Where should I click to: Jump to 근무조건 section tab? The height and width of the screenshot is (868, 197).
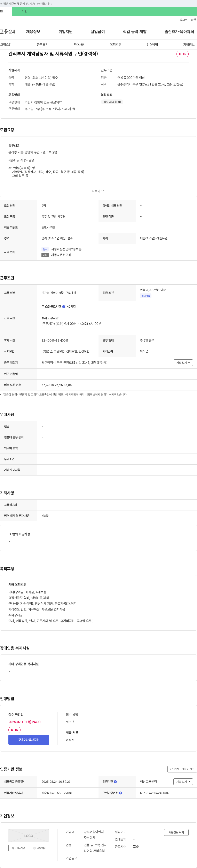pos(42,44)
